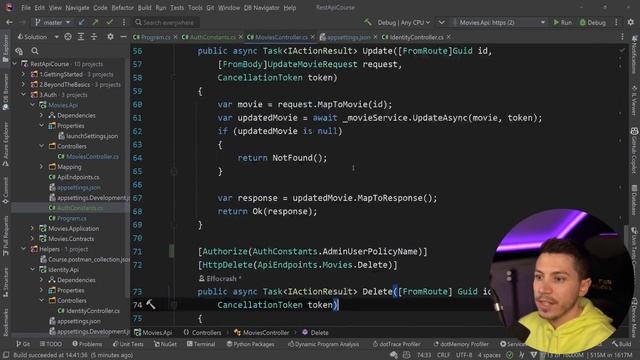The height and width of the screenshot is (360, 640).
Task: Click the hammer quick-action icon on line 74
Action: (151, 304)
